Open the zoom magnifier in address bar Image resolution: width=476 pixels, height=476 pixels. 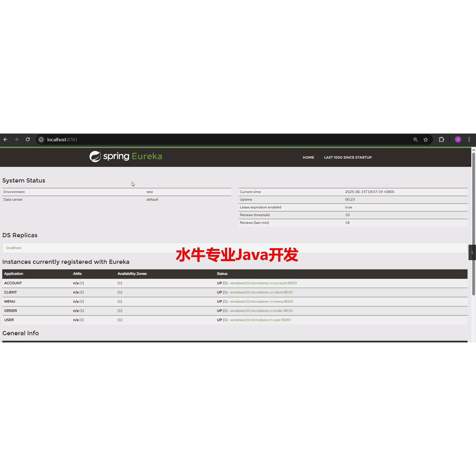pos(416,140)
